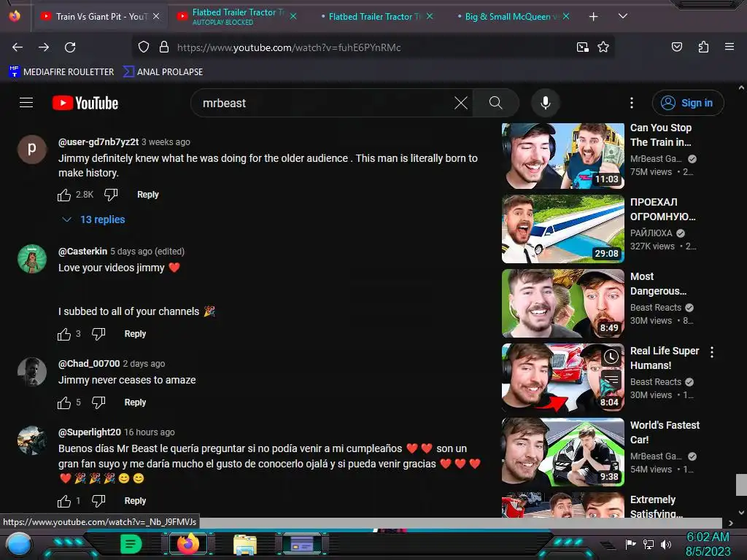Open Can You Stop The Train video thumbnail
Image resolution: width=747 pixels, height=560 pixels.
pyautogui.click(x=563, y=156)
